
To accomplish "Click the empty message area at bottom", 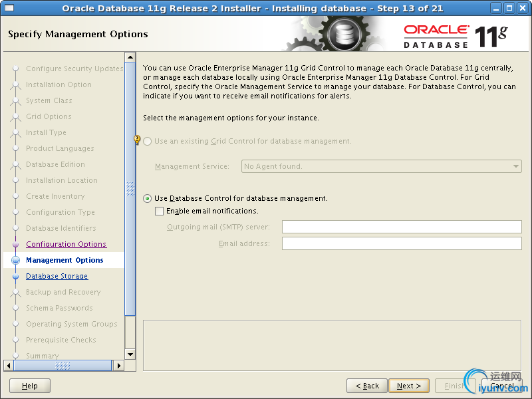I will pos(332,345).
